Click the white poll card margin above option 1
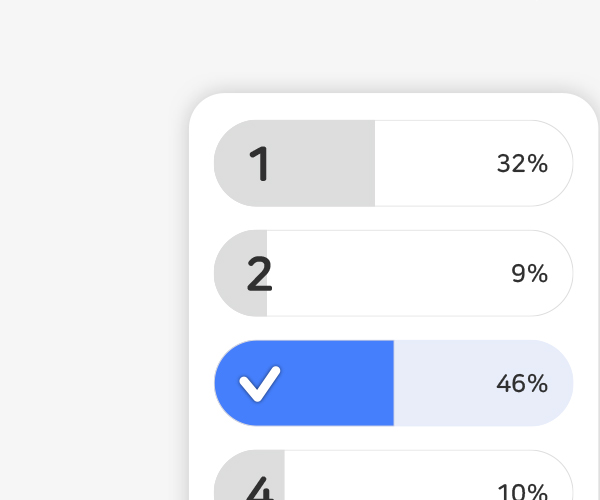 (393, 106)
